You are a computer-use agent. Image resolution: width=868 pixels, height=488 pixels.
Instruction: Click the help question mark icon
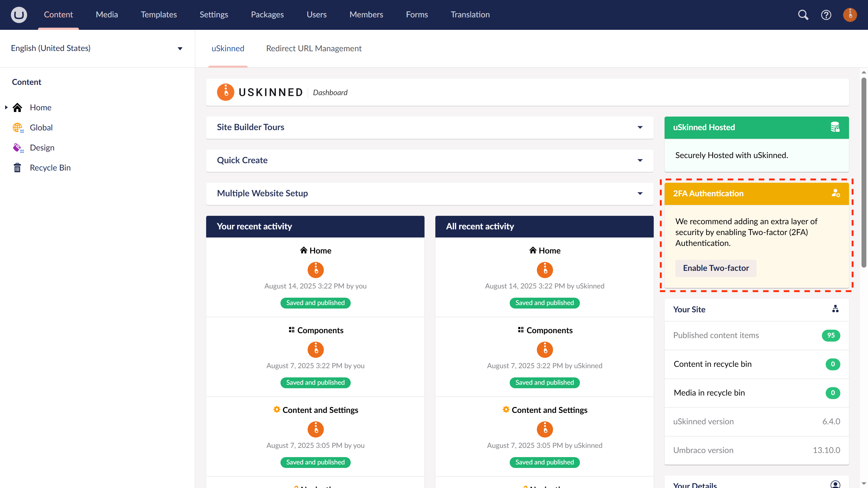826,15
